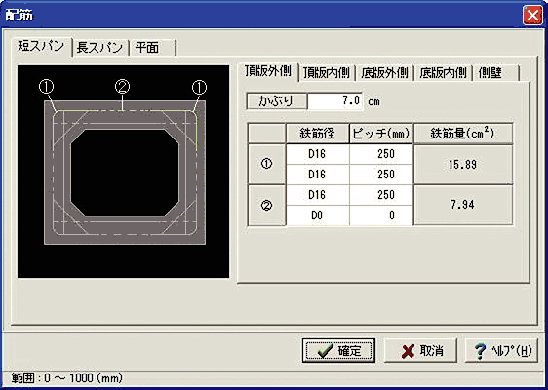Open the 底版内側 tab
This screenshot has width=548, height=390.
coord(443,73)
